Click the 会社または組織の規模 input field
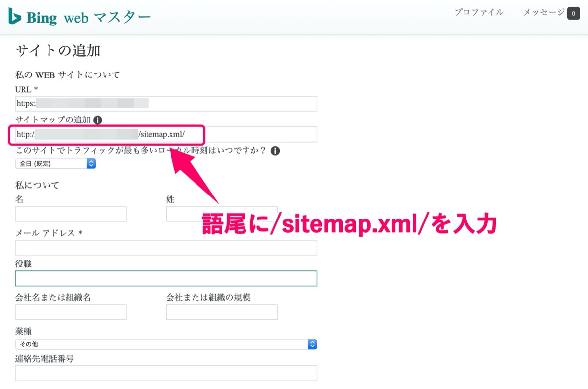Image resolution: width=588 pixels, height=389 pixels. [x=222, y=312]
